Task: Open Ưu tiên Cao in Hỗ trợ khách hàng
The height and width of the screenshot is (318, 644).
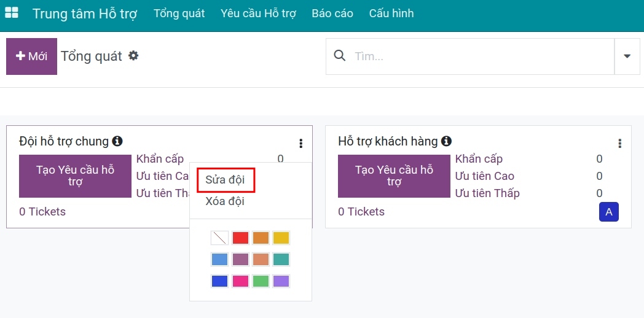Action: click(x=485, y=176)
